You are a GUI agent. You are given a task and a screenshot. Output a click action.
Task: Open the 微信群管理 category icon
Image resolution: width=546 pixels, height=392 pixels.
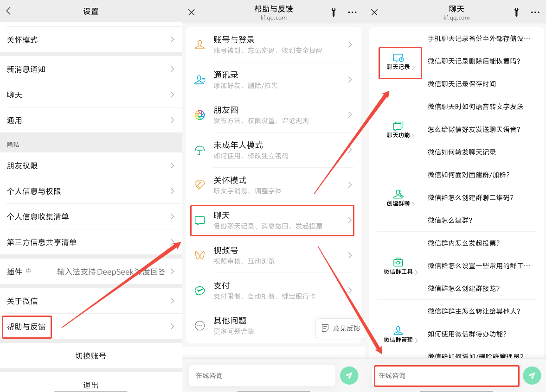click(398, 330)
